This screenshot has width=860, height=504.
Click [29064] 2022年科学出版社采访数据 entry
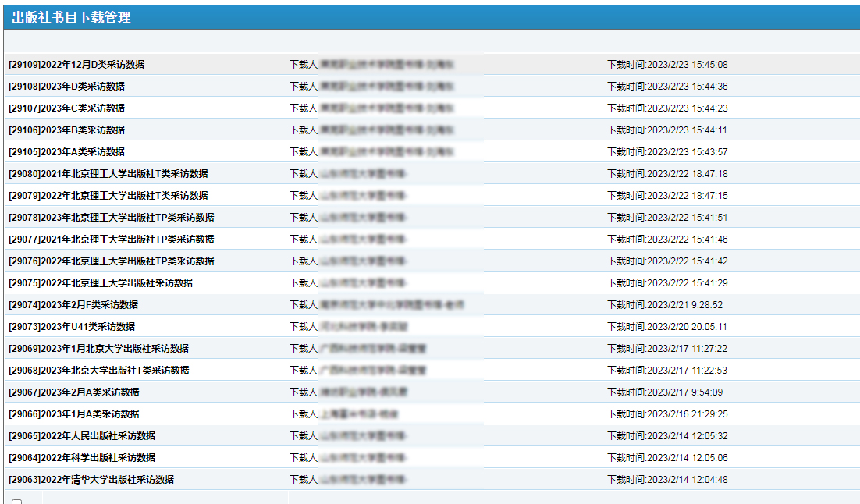[82, 458]
